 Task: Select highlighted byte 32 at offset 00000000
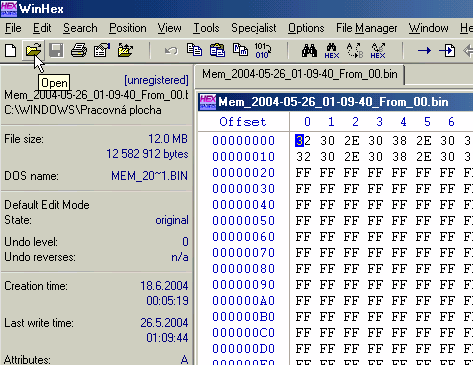(x=303, y=141)
